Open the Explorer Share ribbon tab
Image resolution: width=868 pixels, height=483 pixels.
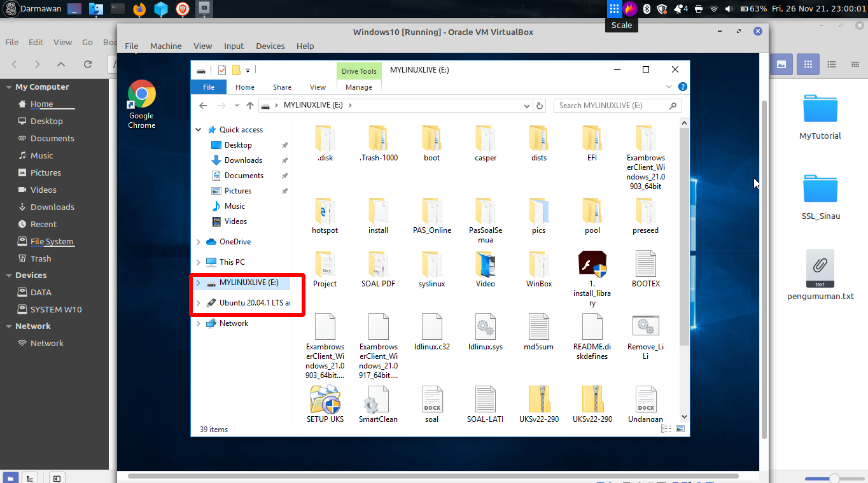coord(282,87)
